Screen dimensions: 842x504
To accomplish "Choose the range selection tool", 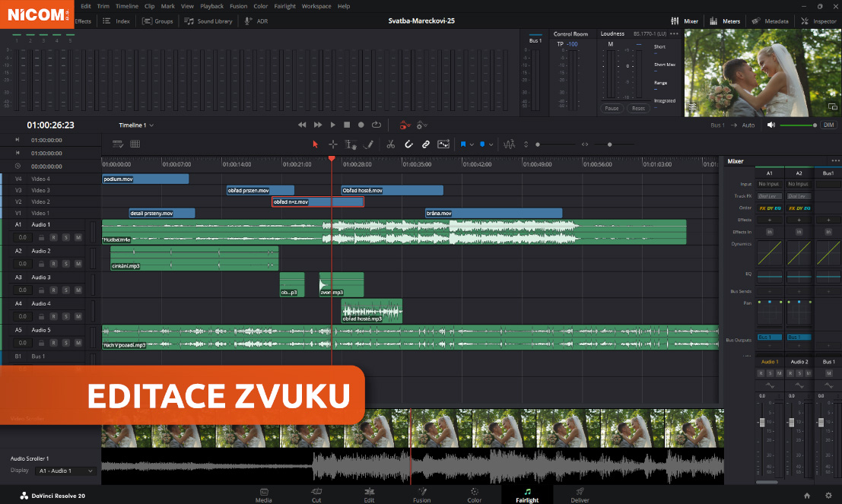I will coord(351,144).
